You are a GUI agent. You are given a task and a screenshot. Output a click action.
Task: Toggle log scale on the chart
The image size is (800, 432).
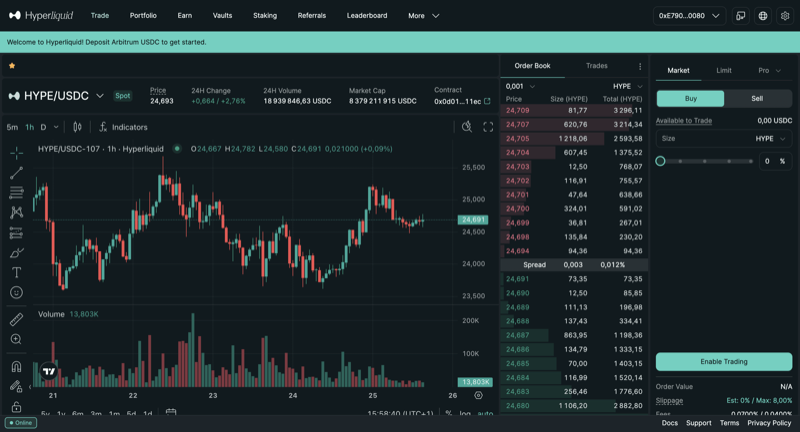pyautogui.click(x=465, y=413)
